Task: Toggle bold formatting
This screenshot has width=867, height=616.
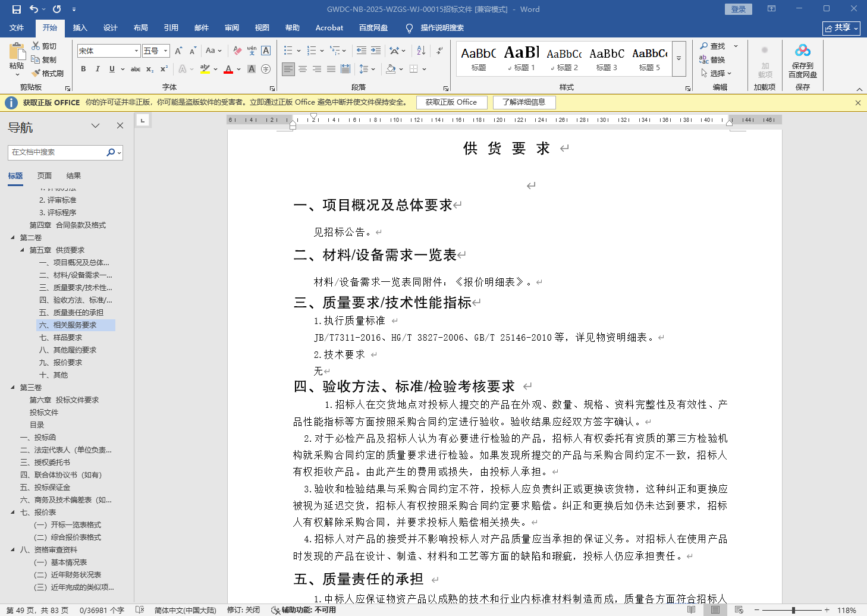Action: [83, 69]
